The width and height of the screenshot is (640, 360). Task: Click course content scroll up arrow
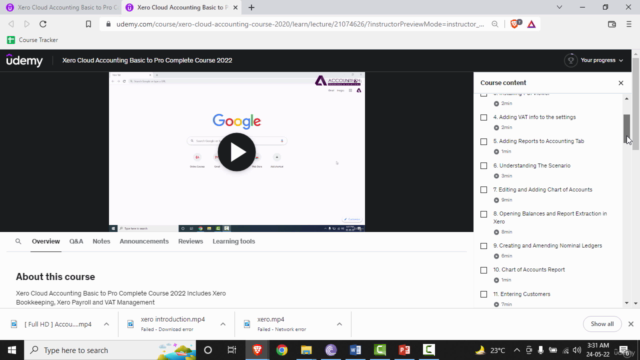coord(627,98)
